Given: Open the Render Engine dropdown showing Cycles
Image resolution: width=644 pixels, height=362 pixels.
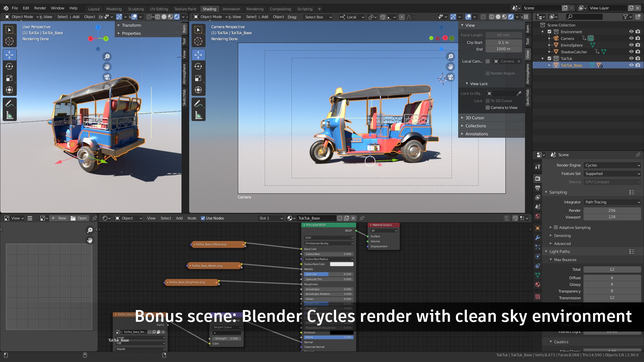Looking at the screenshot, I should click(612, 165).
